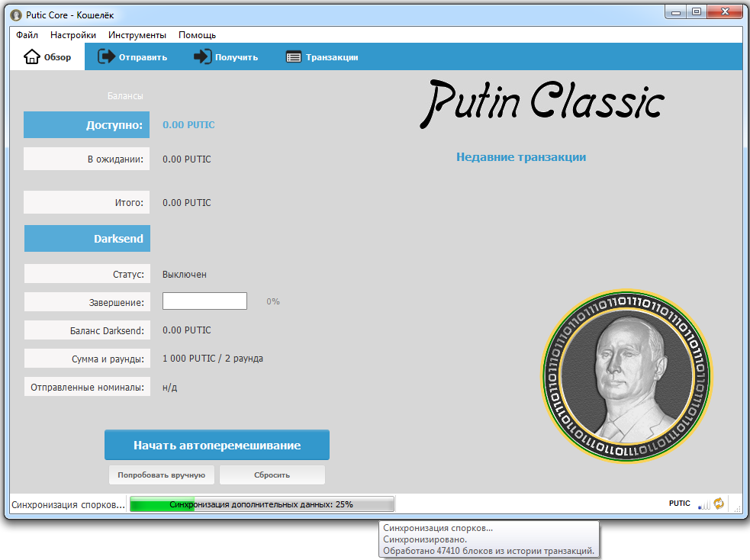Click the orange sync status icon
The image size is (750, 560).
click(x=718, y=504)
